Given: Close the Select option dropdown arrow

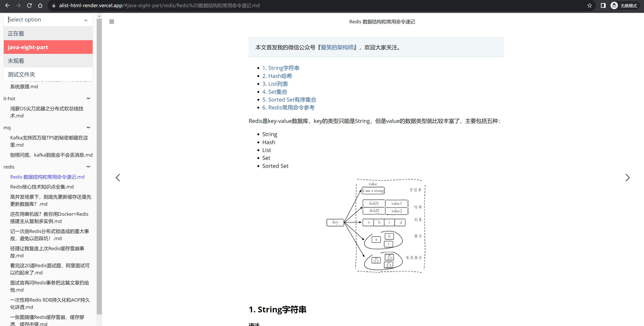Looking at the screenshot, I should 86,20.
